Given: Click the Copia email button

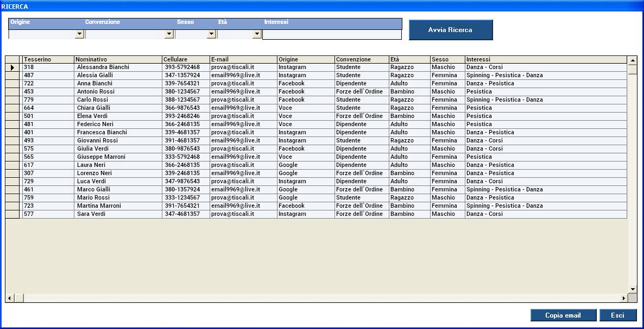Looking at the screenshot, I should (x=563, y=315).
